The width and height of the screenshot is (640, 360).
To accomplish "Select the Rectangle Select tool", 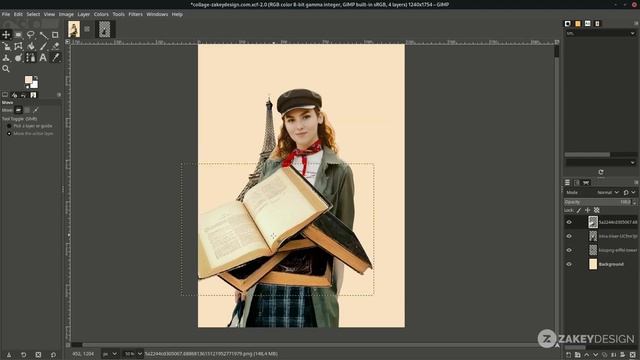I will tap(18, 35).
